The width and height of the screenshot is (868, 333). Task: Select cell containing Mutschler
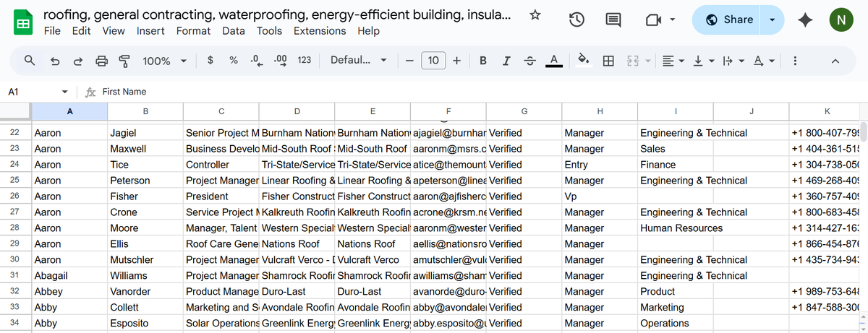(x=145, y=259)
